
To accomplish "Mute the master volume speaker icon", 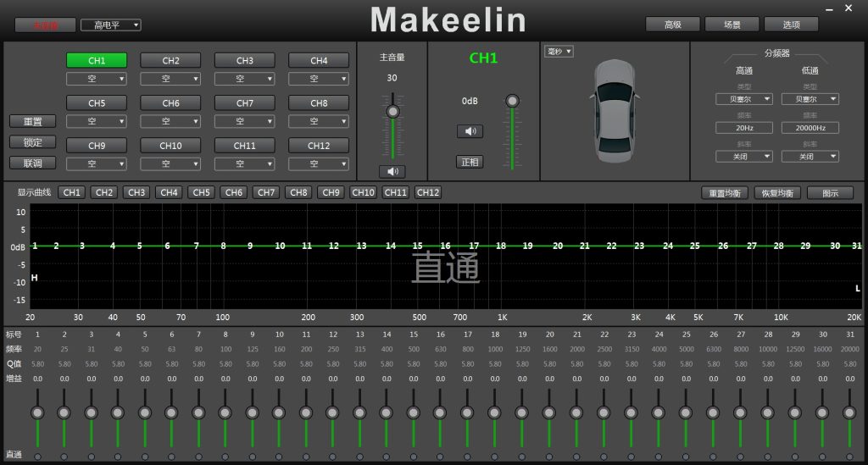I will point(392,171).
